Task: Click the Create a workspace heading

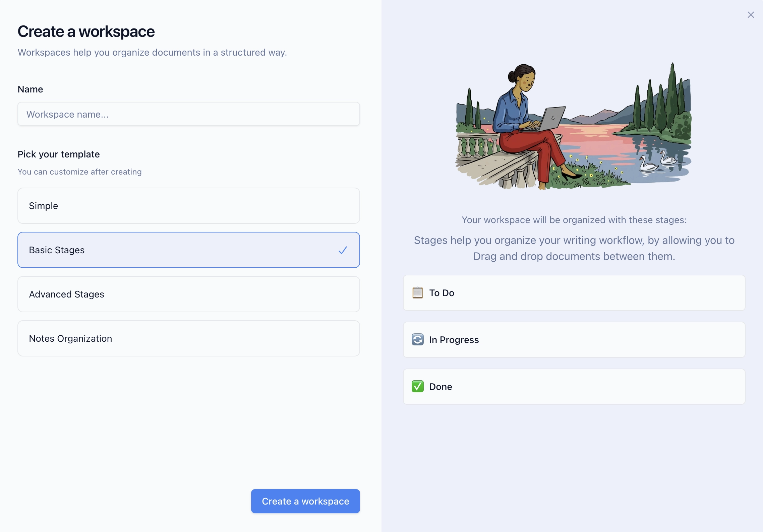Action: coord(86,31)
